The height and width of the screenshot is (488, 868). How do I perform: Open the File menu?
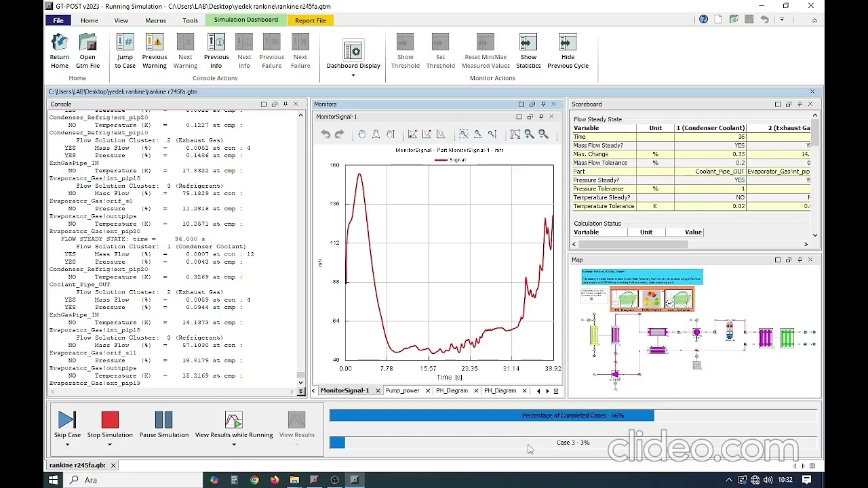coord(58,20)
